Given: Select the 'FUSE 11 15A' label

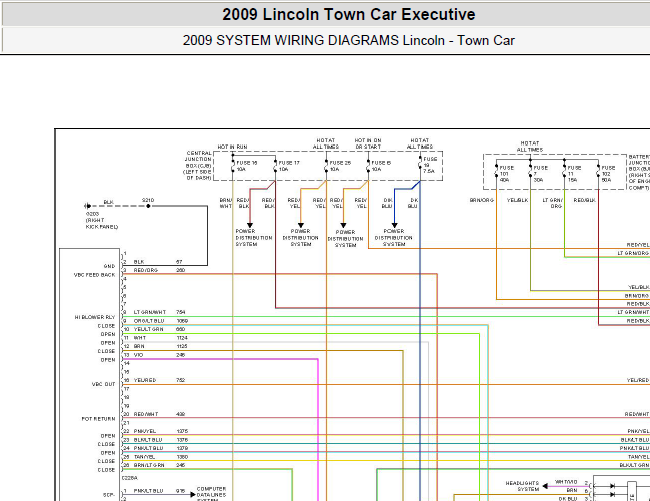Looking at the screenshot, I should click(x=574, y=174).
